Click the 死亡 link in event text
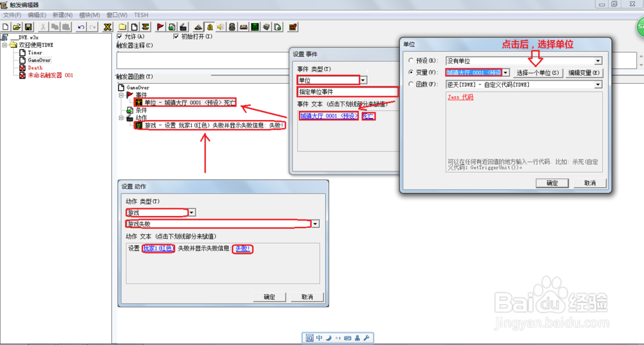 pyautogui.click(x=368, y=116)
